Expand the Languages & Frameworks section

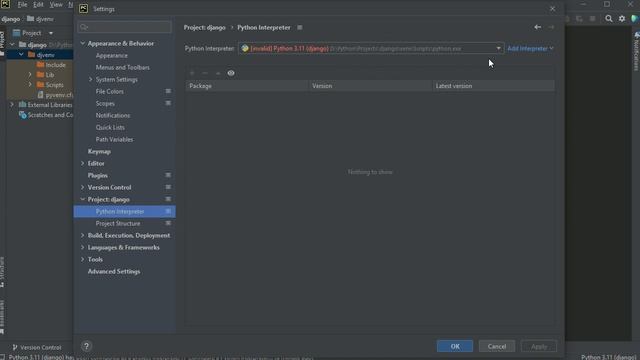click(x=82, y=247)
